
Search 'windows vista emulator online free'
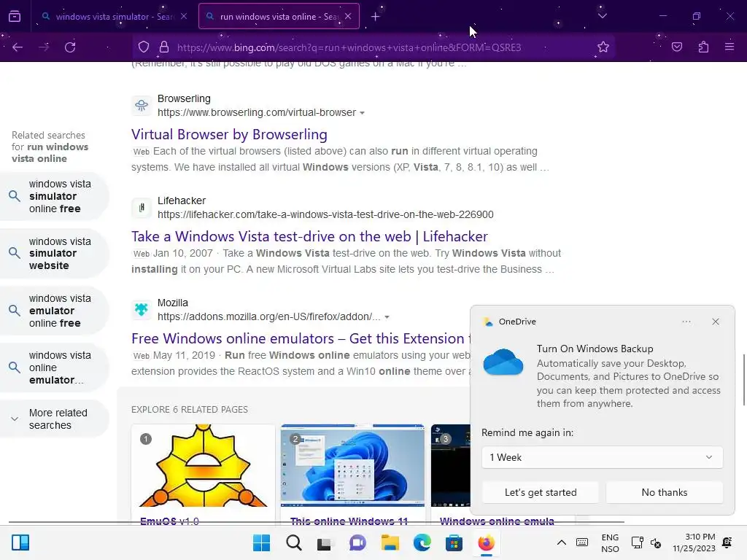click(x=55, y=311)
